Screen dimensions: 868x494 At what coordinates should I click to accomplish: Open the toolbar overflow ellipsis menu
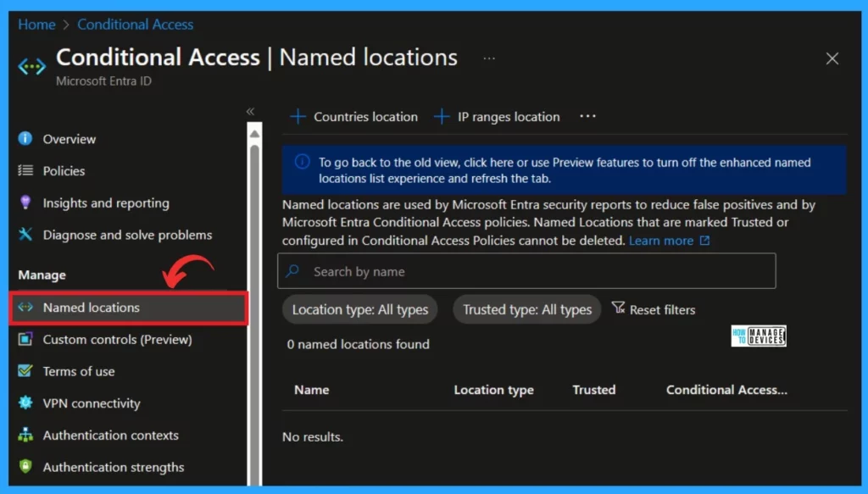pos(587,116)
